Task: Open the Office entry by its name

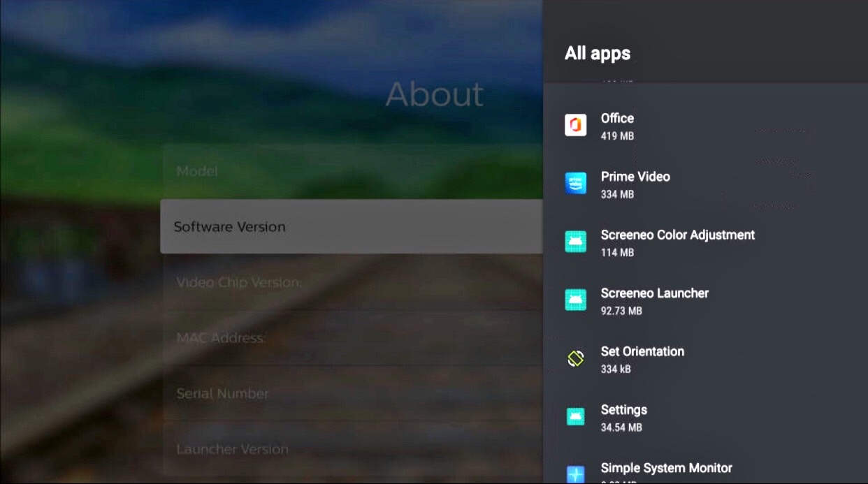Action: pos(617,119)
